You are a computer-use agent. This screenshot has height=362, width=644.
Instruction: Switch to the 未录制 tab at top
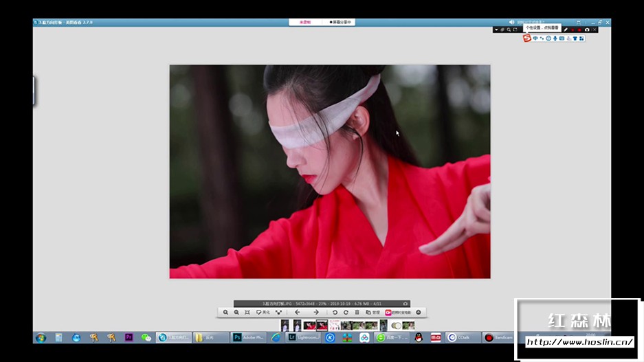(x=305, y=22)
